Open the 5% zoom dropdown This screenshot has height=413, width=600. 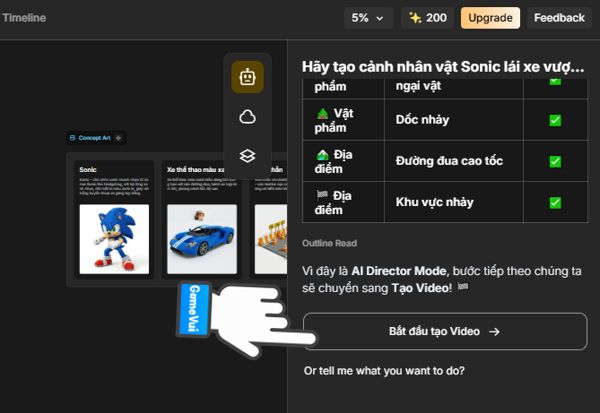click(368, 18)
